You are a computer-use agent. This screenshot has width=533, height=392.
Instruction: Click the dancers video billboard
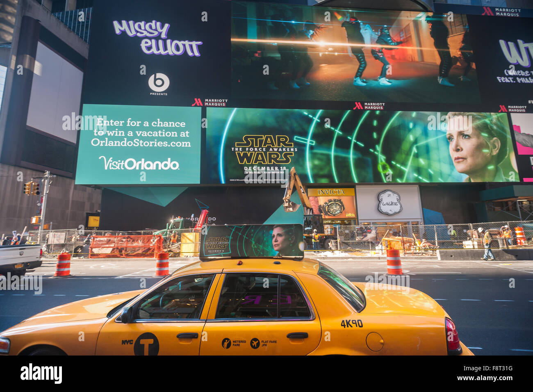click(x=355, y=52)
